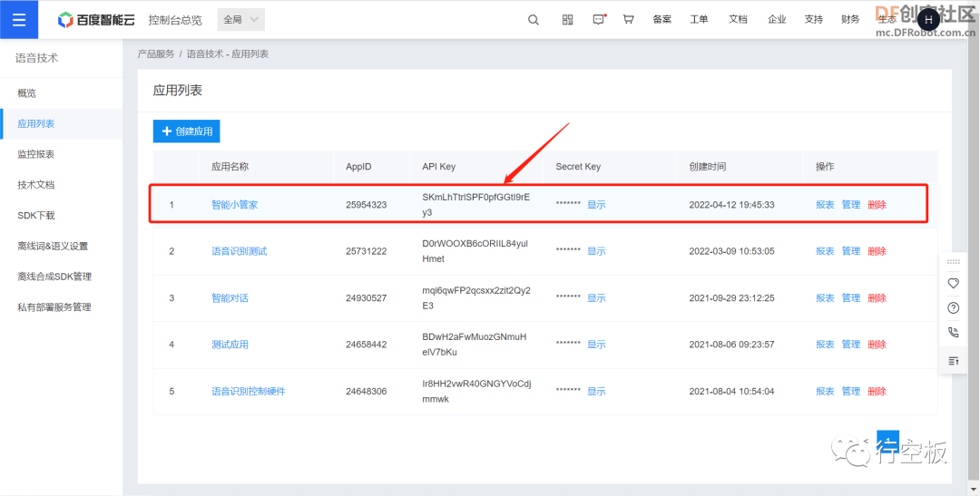Open 报表 for 语音识别测试
980x496 pixels.
825,251
